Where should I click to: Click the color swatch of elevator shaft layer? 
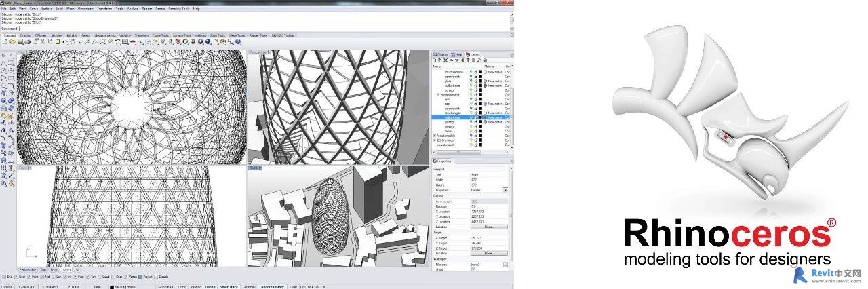click(480, 144)
